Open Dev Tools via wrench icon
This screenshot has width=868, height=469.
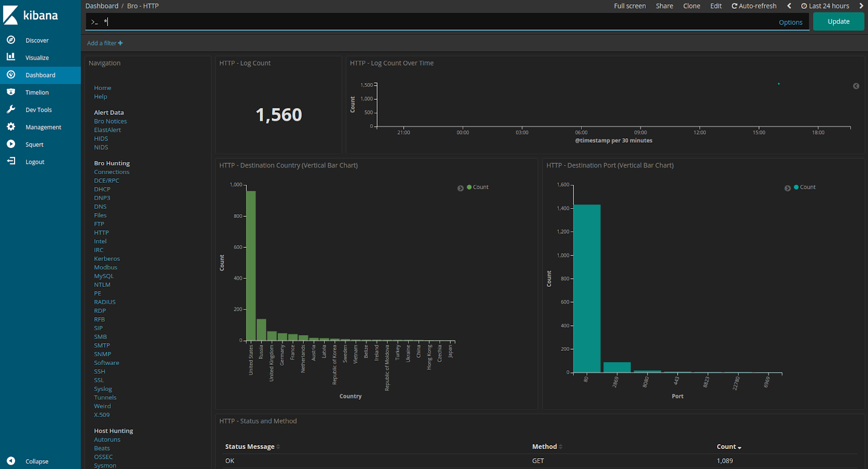pyautogui.click(x=11, y=109)
